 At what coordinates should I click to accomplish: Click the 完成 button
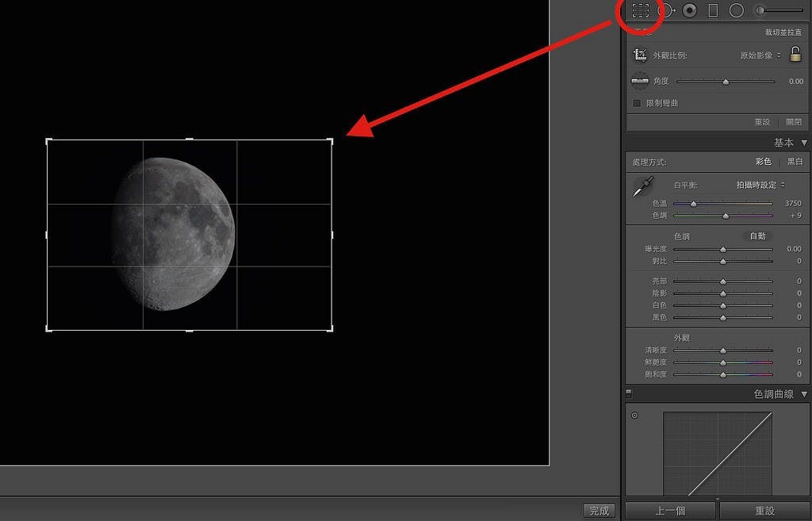(x=599, y=511)
